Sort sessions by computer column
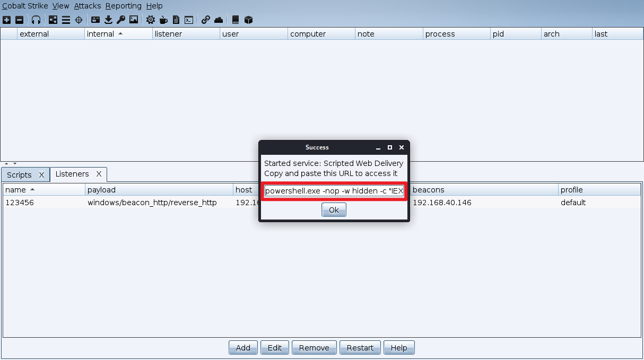 (x=321, y=34)
